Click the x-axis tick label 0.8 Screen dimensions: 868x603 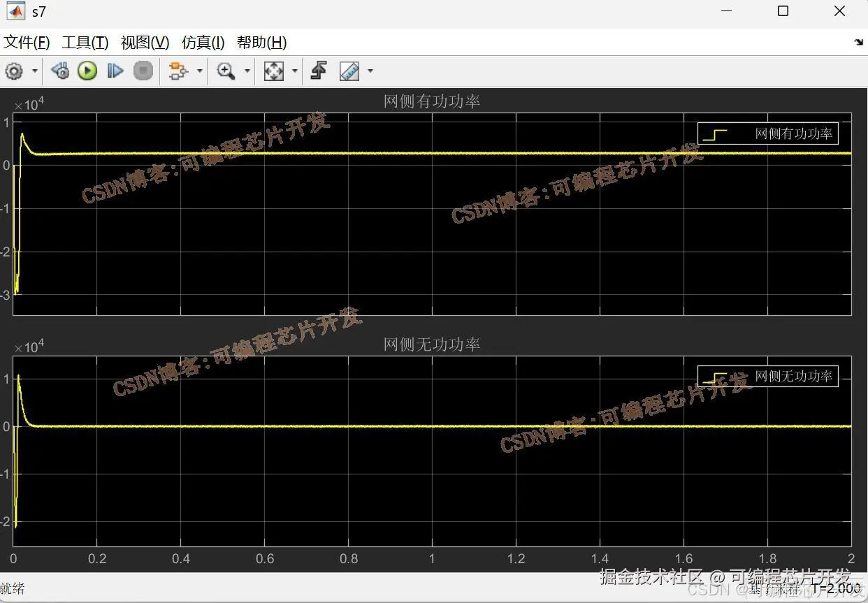click(x=349, y=558)
